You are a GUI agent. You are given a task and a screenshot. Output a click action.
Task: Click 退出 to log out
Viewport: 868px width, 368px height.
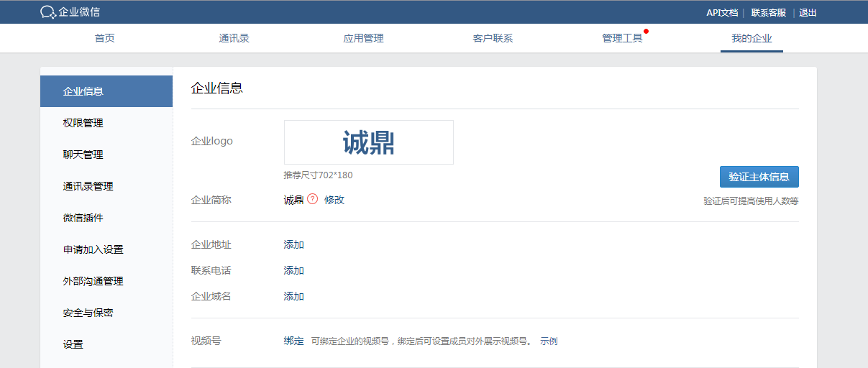808,13
